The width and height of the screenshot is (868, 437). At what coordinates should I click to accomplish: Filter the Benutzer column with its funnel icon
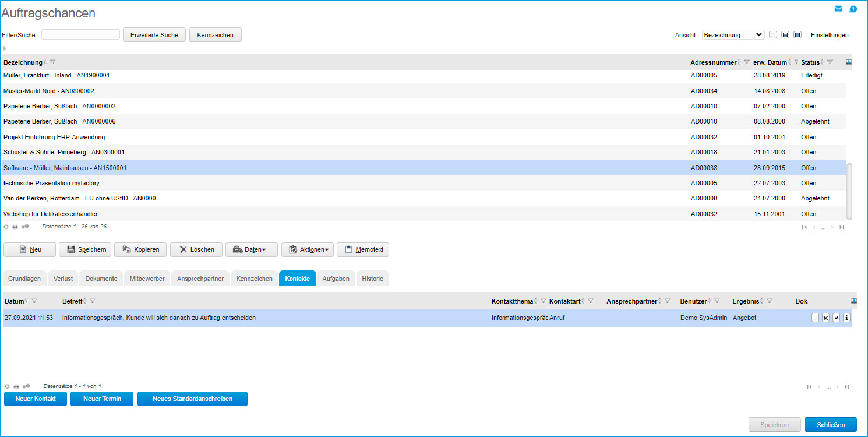(717, 301)
